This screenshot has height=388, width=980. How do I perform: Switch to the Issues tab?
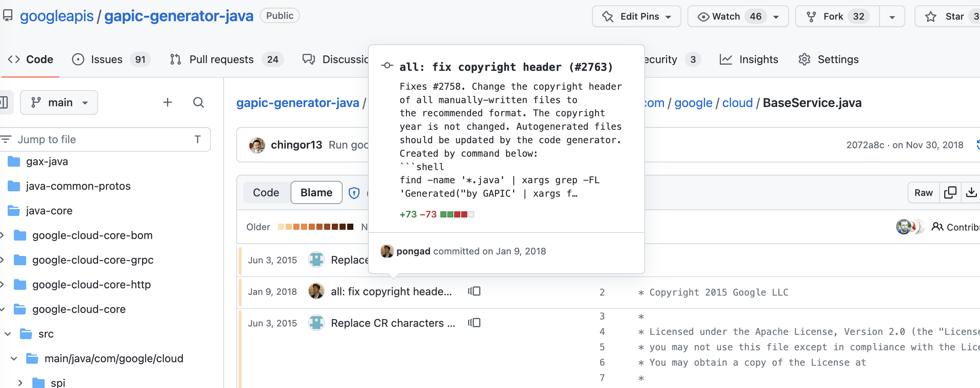(x=111, y=59)
